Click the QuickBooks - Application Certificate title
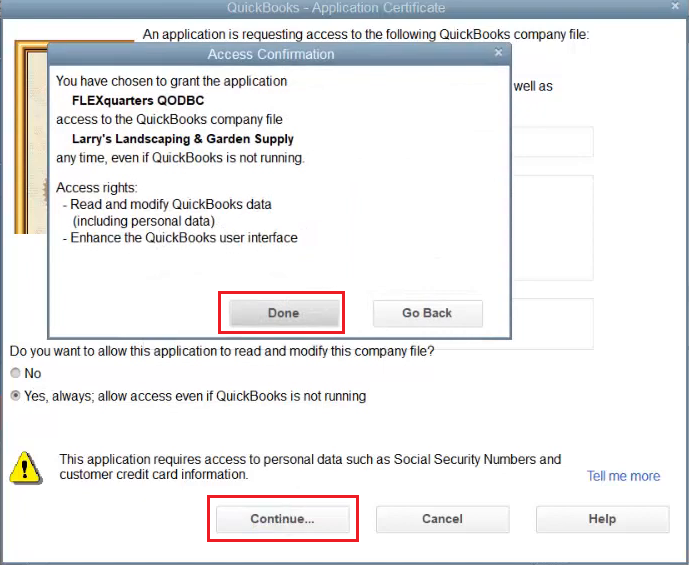 (x=336, y=7)
